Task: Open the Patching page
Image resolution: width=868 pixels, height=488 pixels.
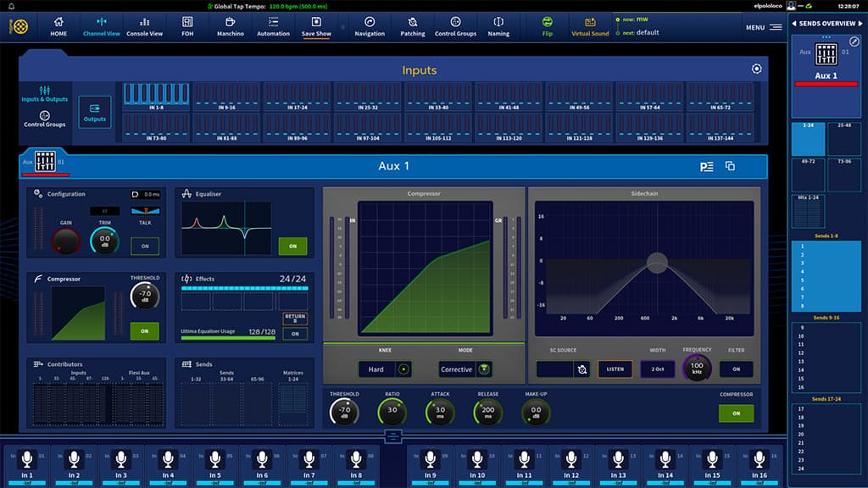Action: click(x=413, y=26)
